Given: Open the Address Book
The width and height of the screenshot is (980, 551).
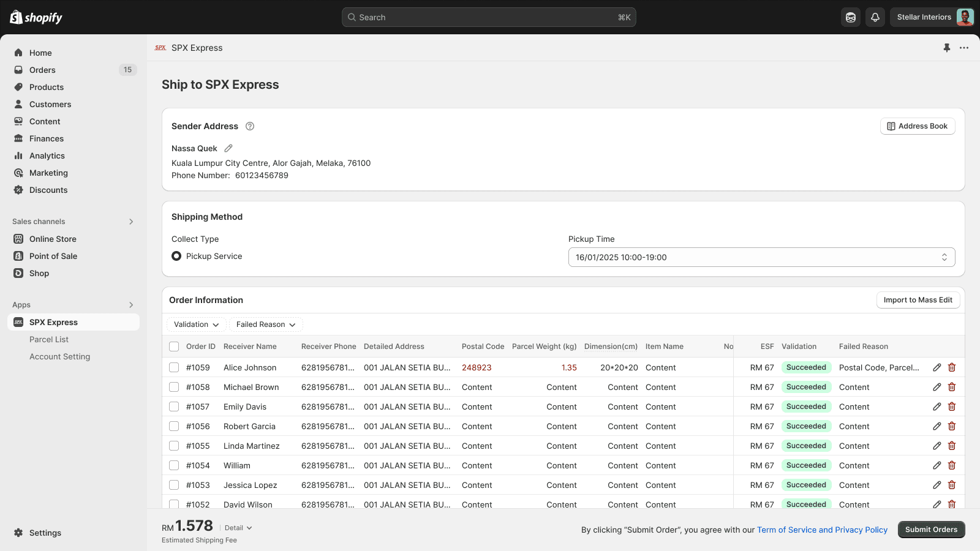Looking at the screenshot, I should [918, 126].
